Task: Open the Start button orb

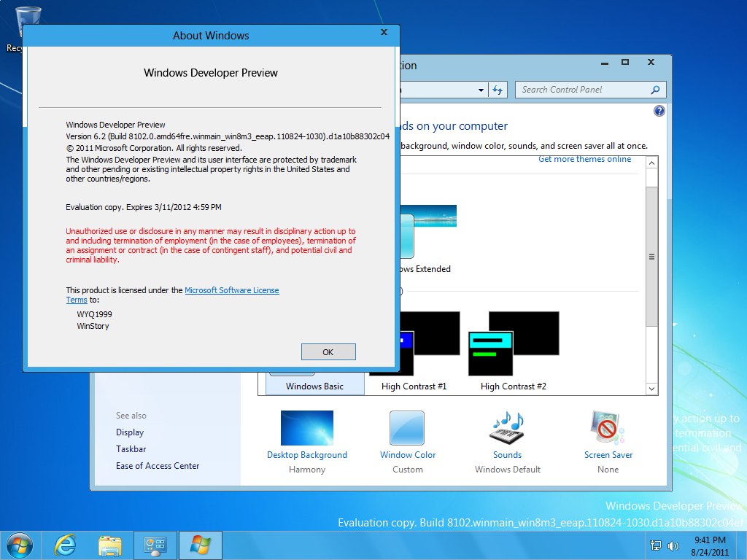Action: [20, 545]
